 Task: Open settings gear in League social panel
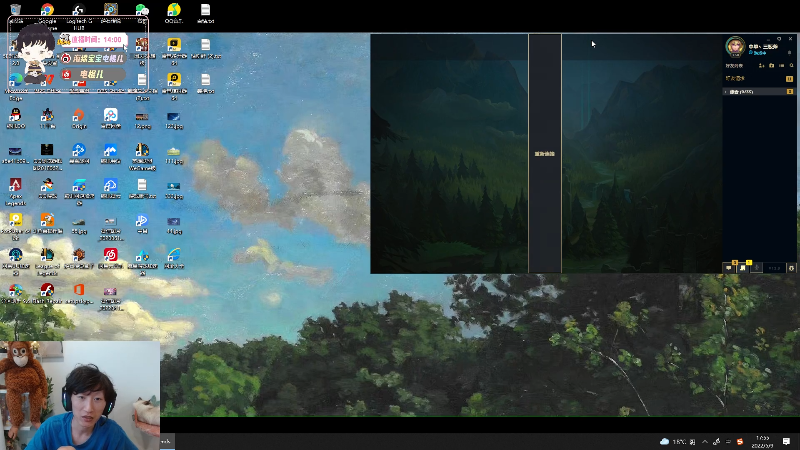click(791, 268)
